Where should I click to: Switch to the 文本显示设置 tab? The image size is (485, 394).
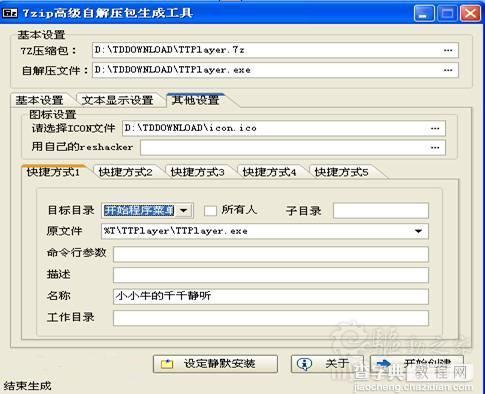[x=117, y=100]
